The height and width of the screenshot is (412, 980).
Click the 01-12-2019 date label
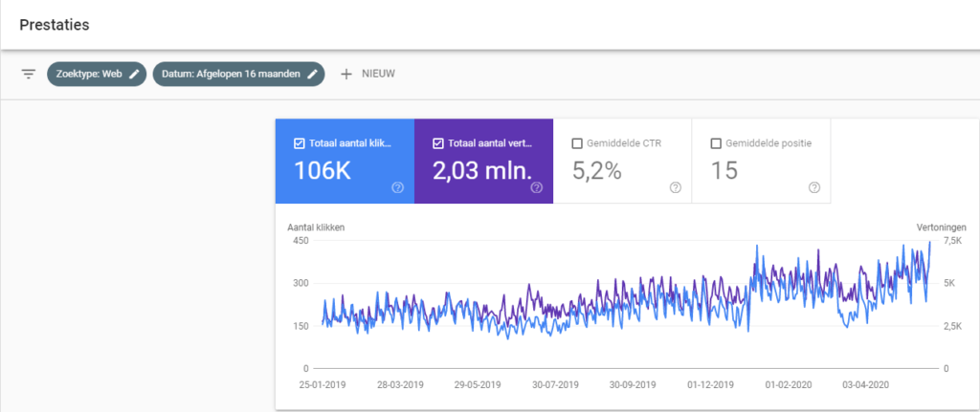click(x=711, y=384)
